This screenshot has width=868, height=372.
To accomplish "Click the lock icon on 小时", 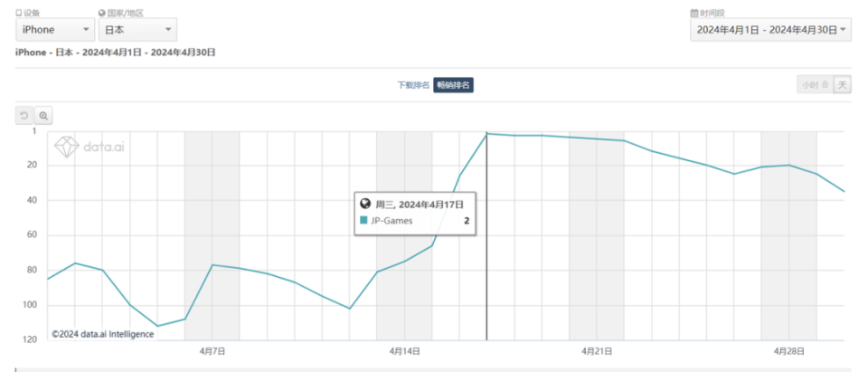I will [825, 85].
